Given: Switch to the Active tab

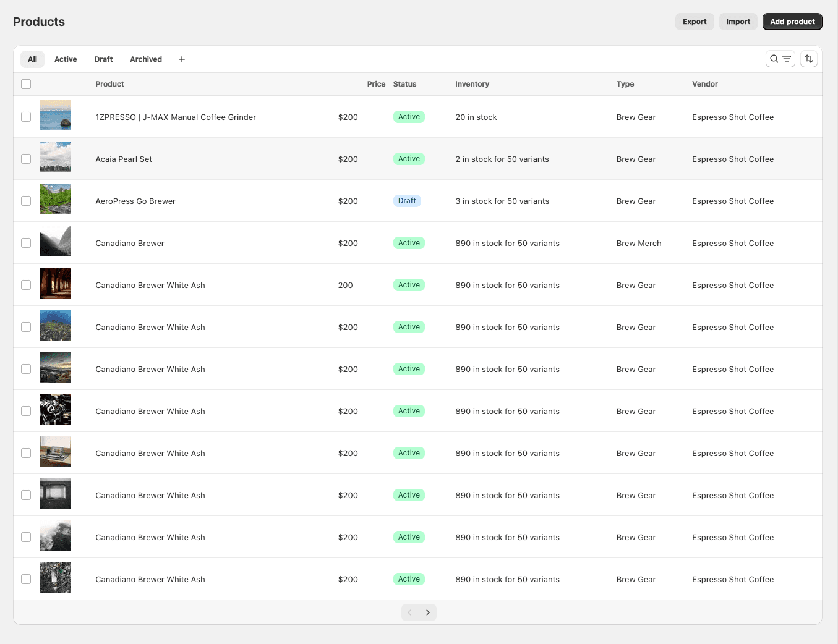Looking at the screenshot, I should pos(66,59).
